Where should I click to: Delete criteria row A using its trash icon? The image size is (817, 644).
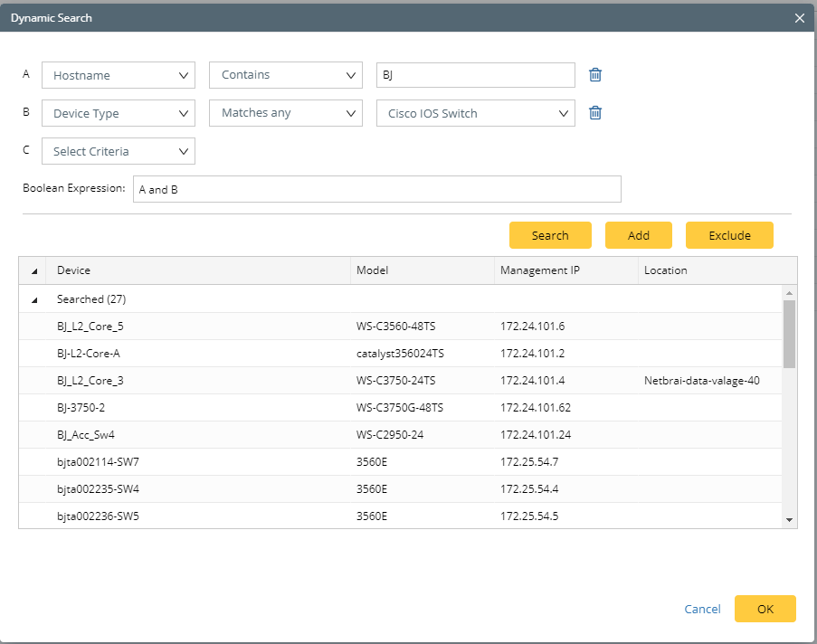point(594,75)
